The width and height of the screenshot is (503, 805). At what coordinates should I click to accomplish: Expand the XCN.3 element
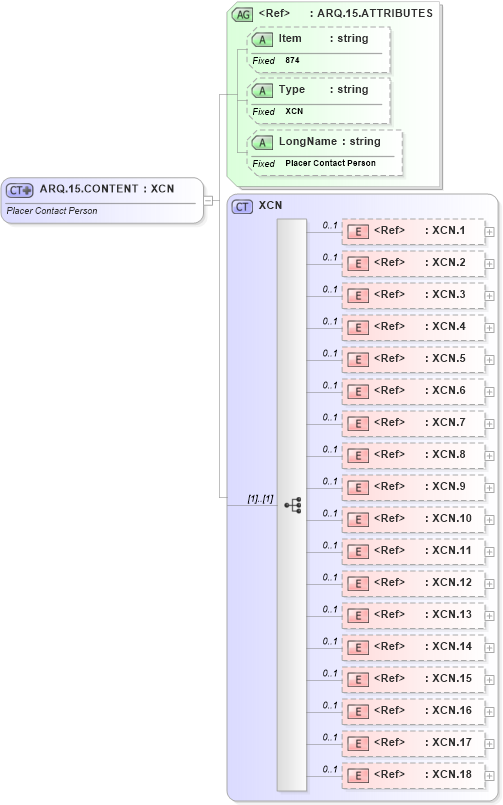tap(489, 296)
